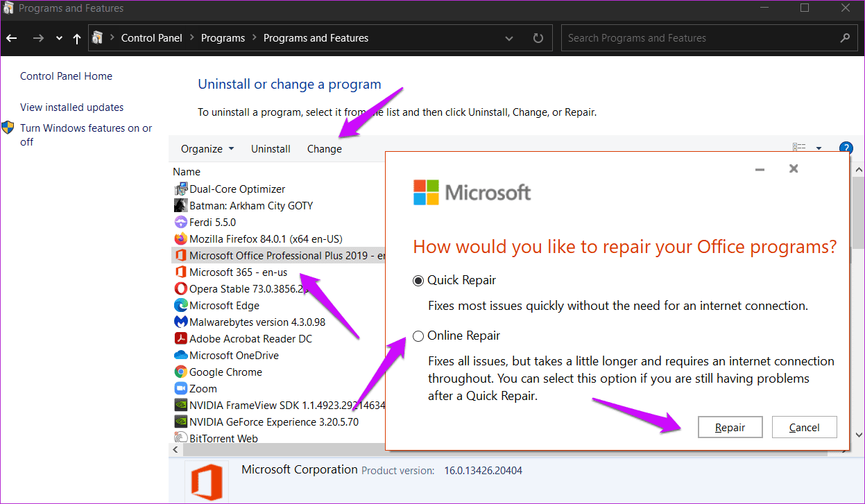865x504 pixels.
Task: Click the Zoom program icon
Action: [180, 388]
